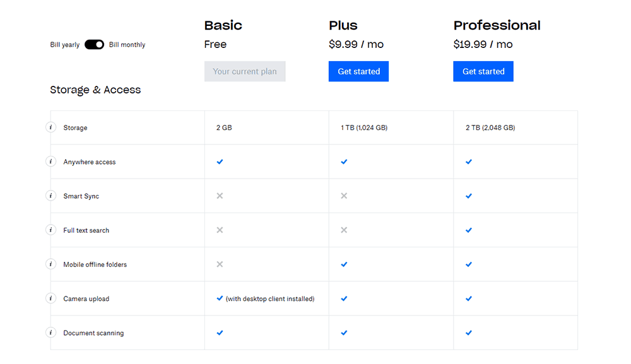Click the Plus checkmark for Mobile offline folders

pos(344,264)
